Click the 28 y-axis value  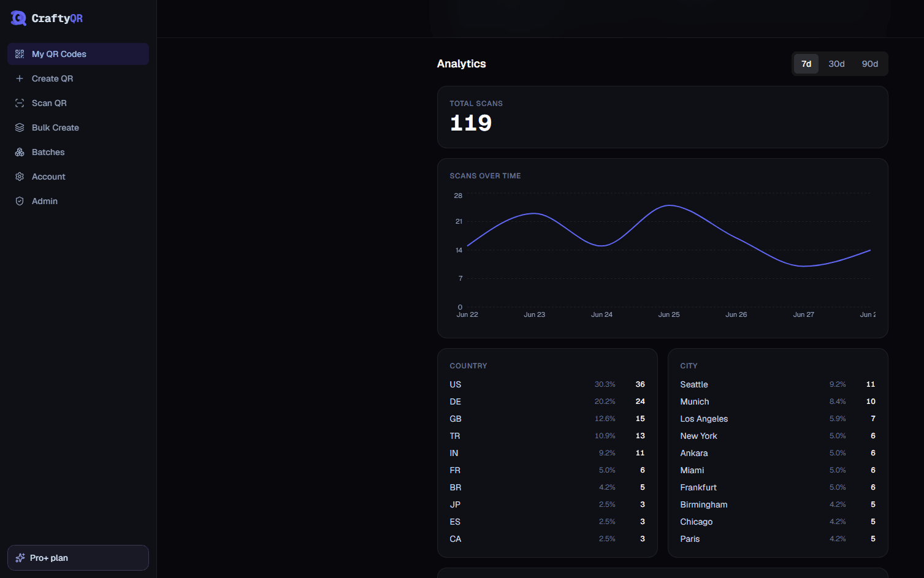458,196
